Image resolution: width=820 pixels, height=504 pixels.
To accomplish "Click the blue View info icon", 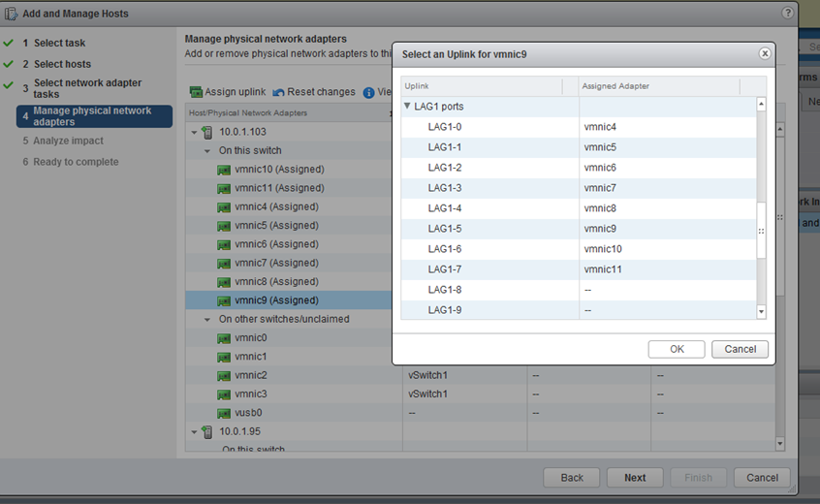I will pyautogui.click(x=368, y=92).
